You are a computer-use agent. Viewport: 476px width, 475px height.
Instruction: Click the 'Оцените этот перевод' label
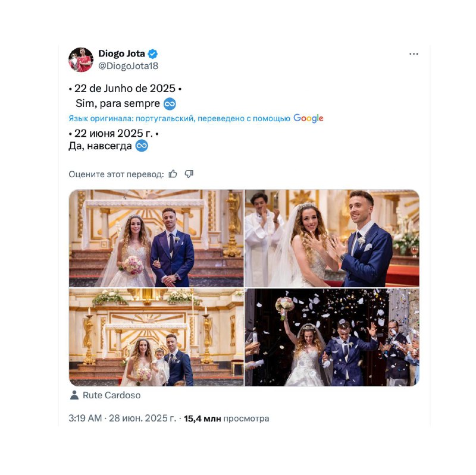point(116,174)
